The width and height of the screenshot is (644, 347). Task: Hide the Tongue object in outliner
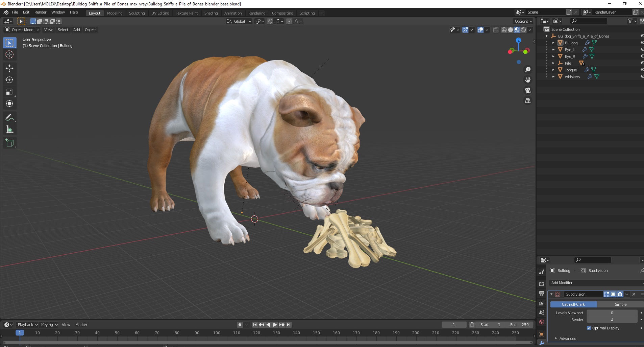(x=642, y=70)
